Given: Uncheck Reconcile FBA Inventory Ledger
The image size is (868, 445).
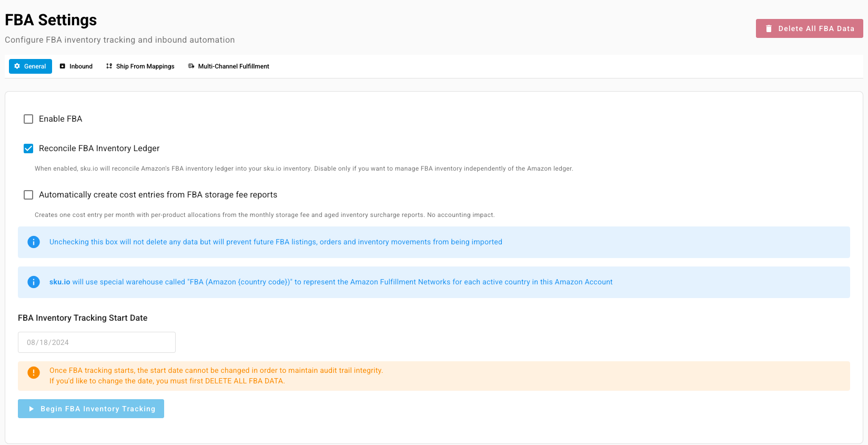Looking at the screenshot, I should point(28,149).
